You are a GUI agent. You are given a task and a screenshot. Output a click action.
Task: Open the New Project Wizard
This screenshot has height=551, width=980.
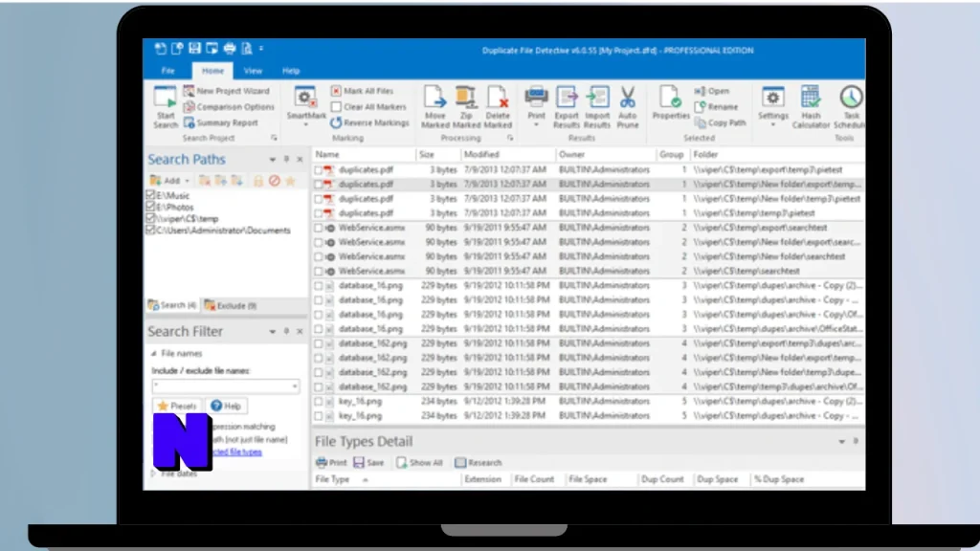coord(226,91)
